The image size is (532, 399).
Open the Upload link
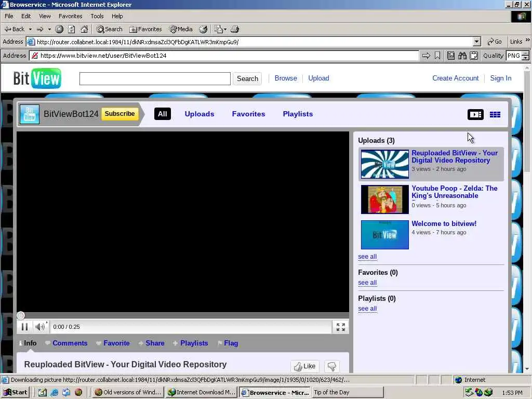click(x=318, y=78)
